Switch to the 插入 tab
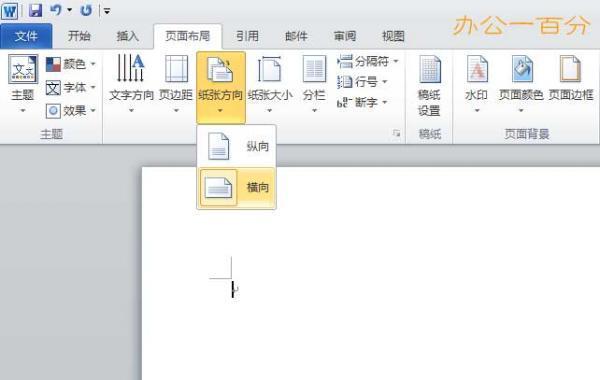 128,36
